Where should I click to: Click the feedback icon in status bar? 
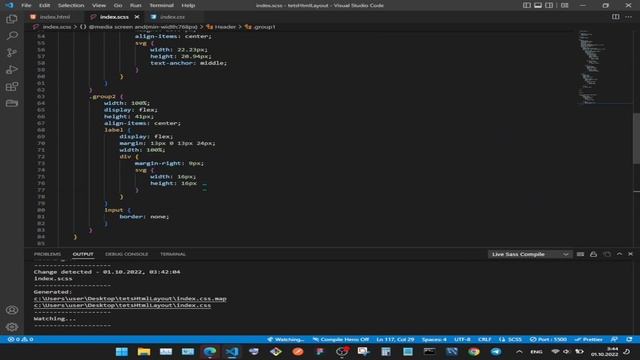point(614,340)
